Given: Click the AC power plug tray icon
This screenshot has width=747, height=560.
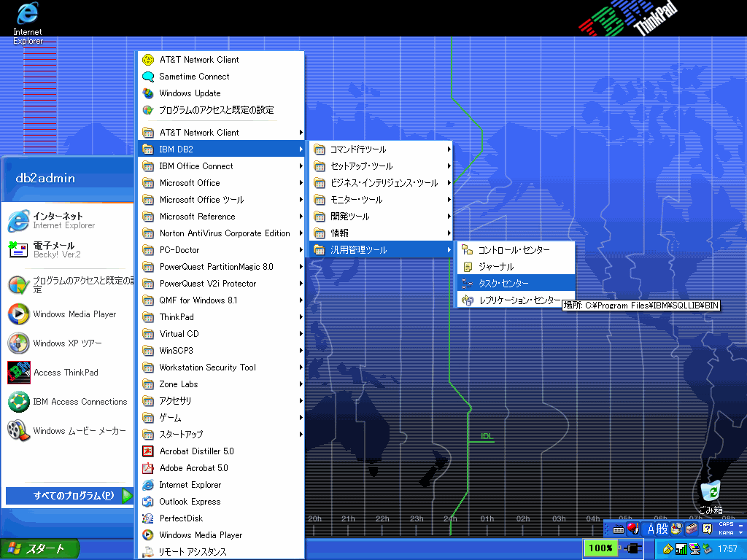Looking at the screenshot, I should click(x=632, y=548).
